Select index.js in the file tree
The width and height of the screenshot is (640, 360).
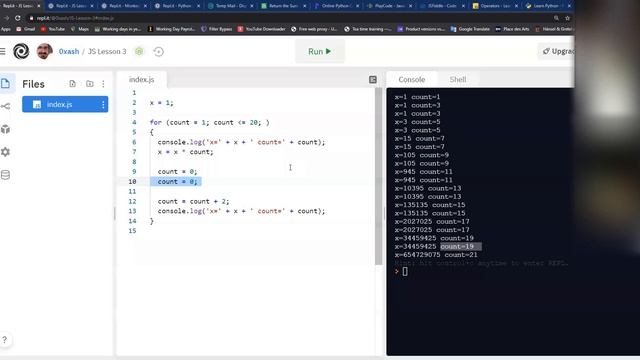[x=65, y=104]
